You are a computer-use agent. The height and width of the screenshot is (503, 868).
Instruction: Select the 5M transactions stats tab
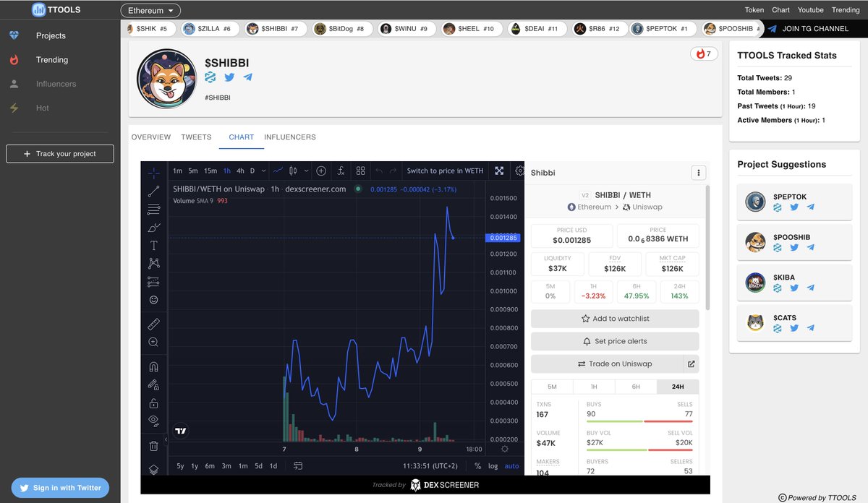(552, 387)
